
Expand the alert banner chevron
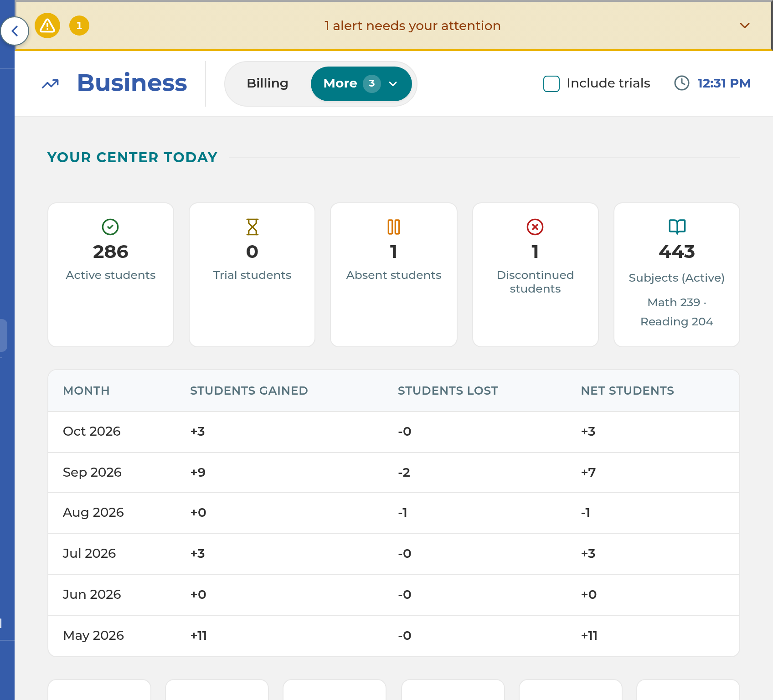744,26
